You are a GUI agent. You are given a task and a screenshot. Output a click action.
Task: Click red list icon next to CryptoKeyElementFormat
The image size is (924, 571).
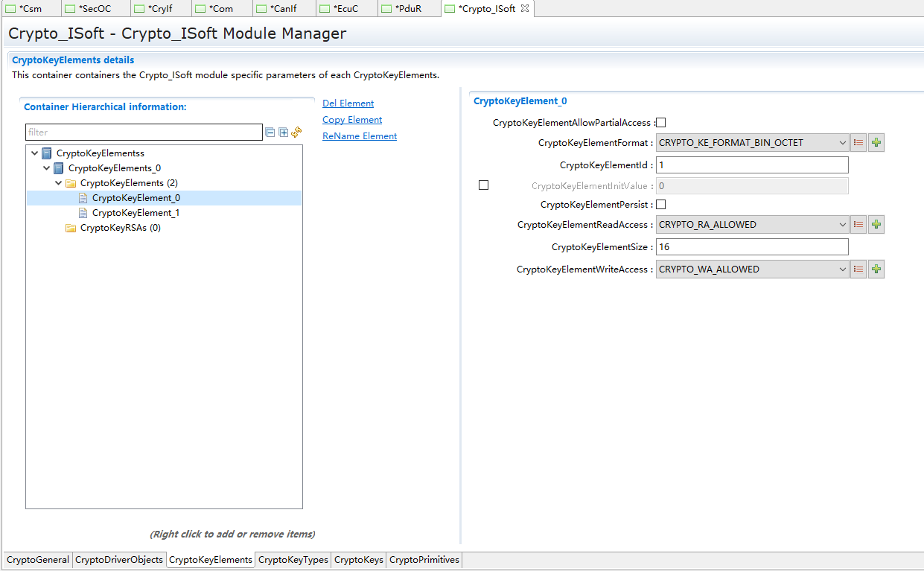858,143
